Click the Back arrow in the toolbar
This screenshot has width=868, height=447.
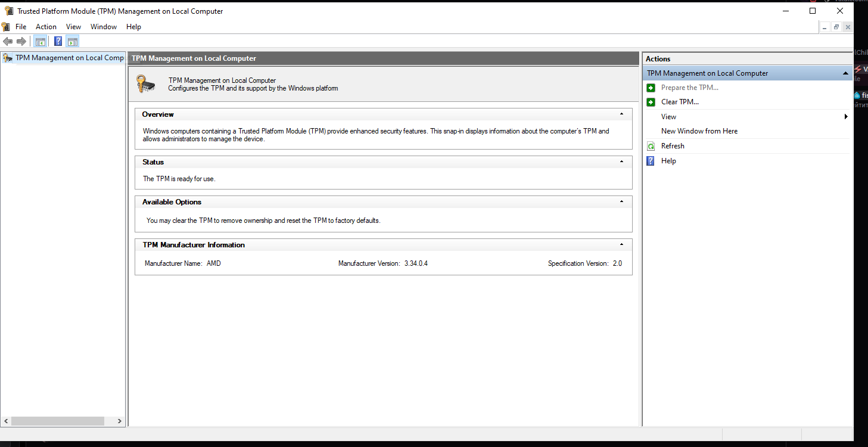click(8, 42)
